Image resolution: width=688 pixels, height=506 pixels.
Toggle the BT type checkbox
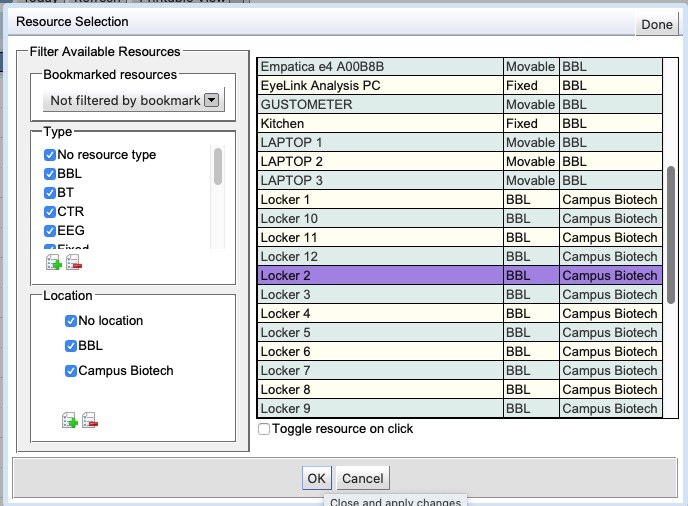point(50,193)
